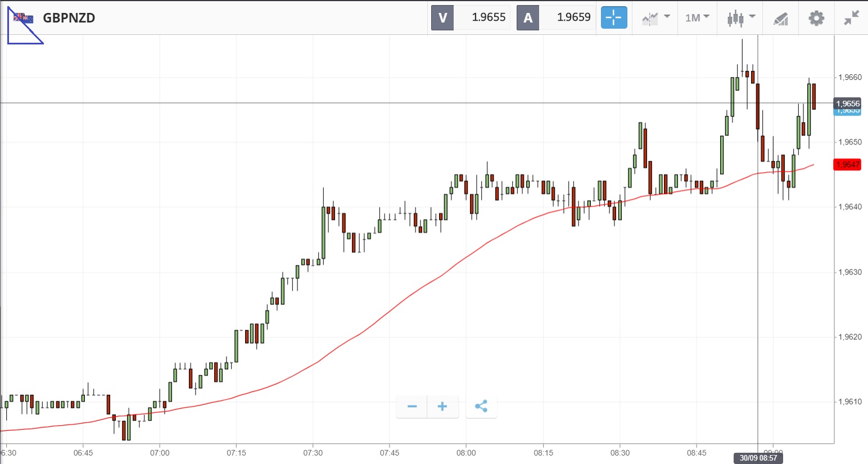Click the 30/09 08:57 time marker
Image resolution: width=868 pixels, height=464 pixels.
[x=758, y=458]
